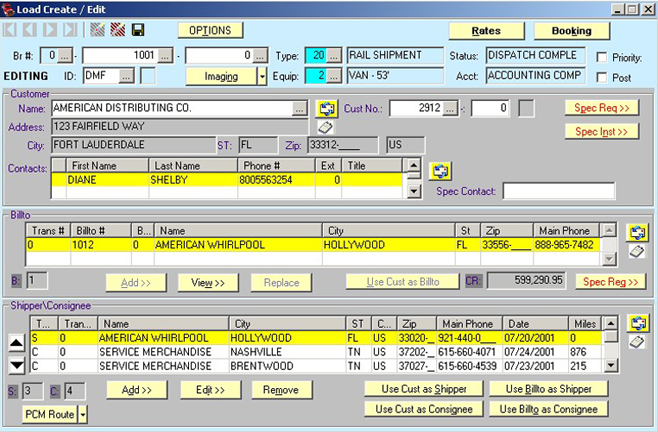
Task: Enable the Post checkbox
Action: [602, 77]
